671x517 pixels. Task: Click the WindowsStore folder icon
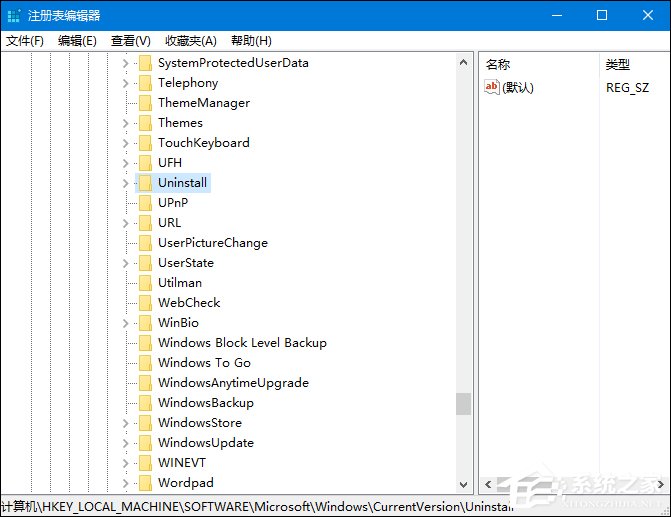click(145, 423)
